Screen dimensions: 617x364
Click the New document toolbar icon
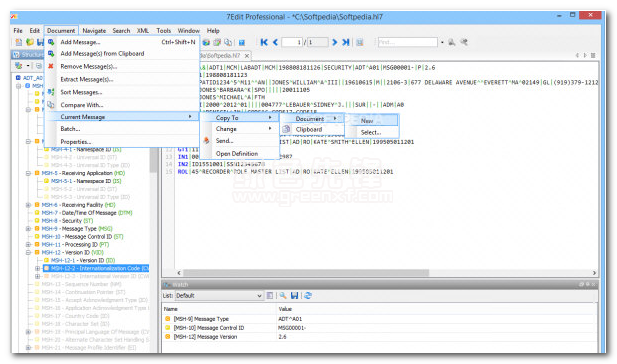click(18, 42)
